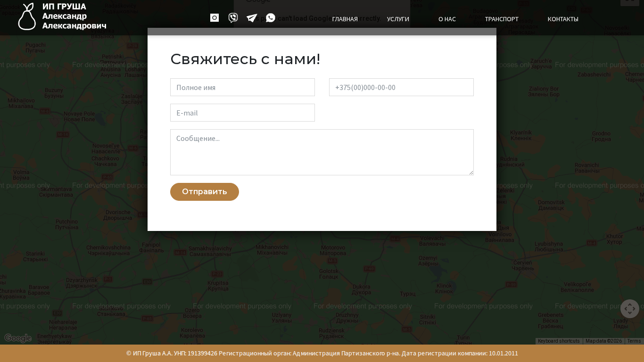Open the ТРАНСПОРТ menu item
Viewport: 644px width, 362px height.
point(502,19)
